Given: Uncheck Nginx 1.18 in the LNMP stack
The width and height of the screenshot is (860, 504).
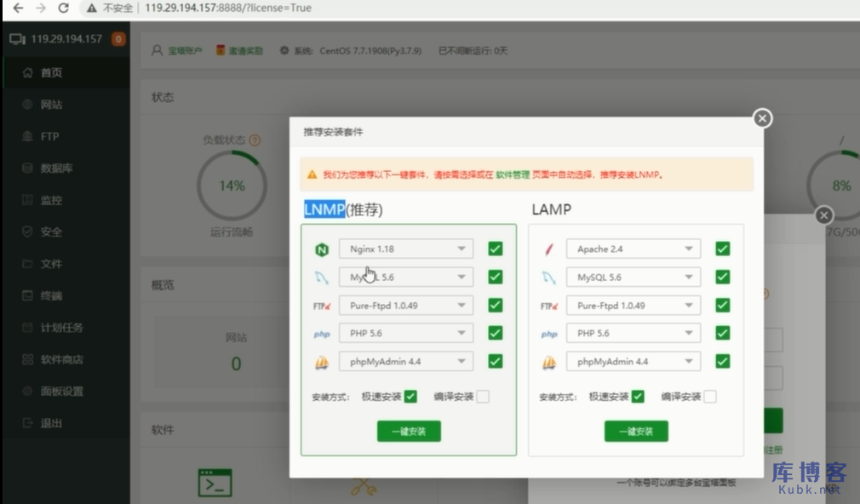Looking at the screenshot, I should 494,248.
